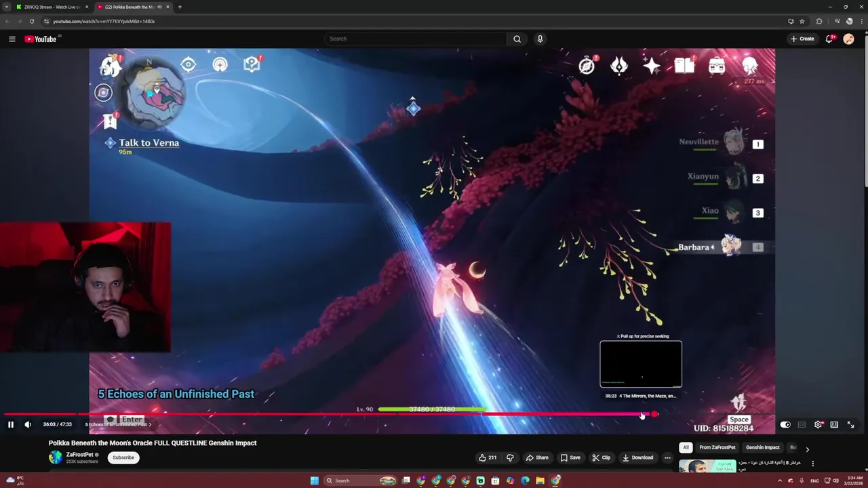Mute the tab via speaker icon on Polkka tab
The image size is (868, 488).
(x=160, y=7)
